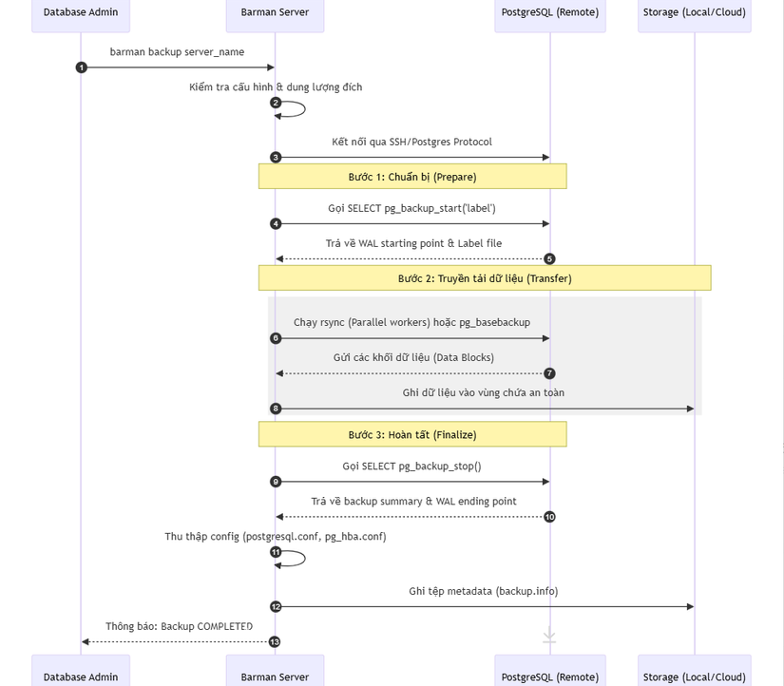Click the 'Bước 2: Truyền tải dữ liệu' note
Image resolution: width=784 pixels, height=686 pixels.
point(485,278)
